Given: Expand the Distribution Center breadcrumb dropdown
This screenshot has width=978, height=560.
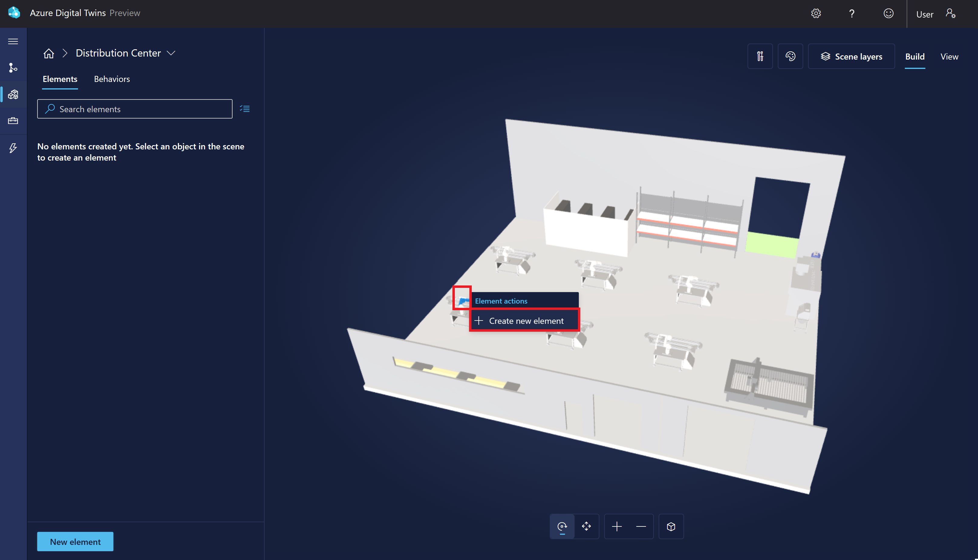Looking at the screenshot, I should pyautogui.click(x=171, y=53).
